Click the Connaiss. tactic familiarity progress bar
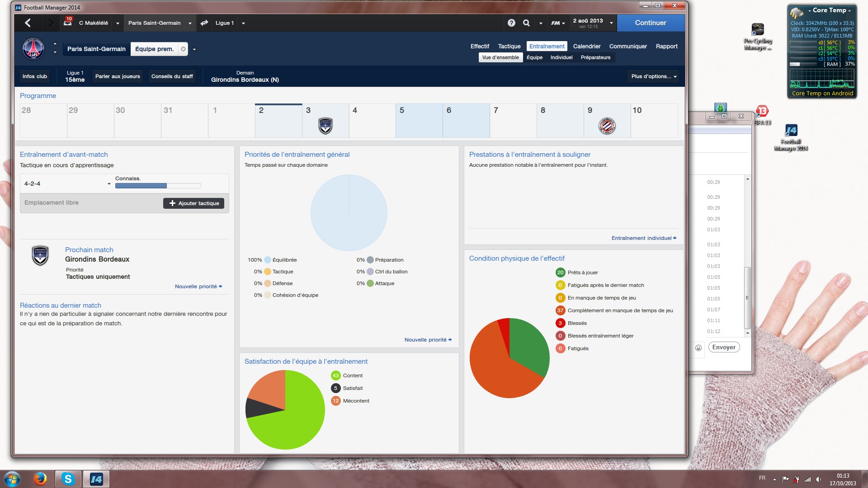 (158, 186)
